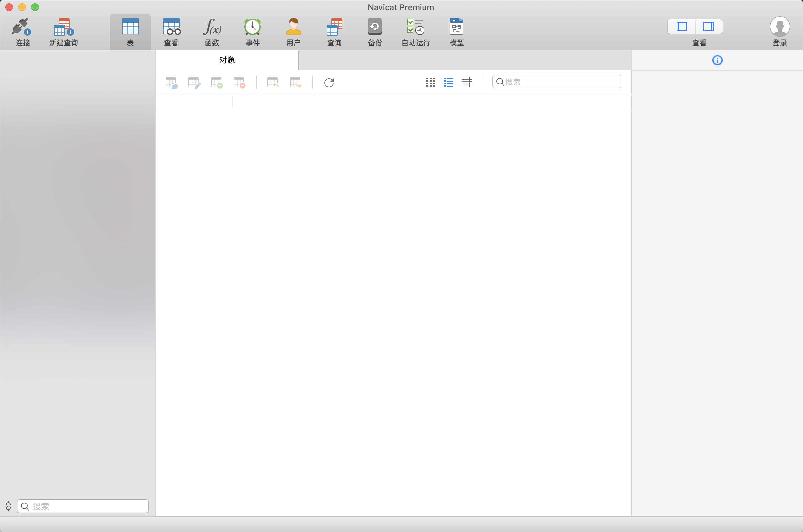Switch to the 对象 (Objects) tab
This screenshot has width=803, height=532.
pyautogui.click(x=227, y=60)
